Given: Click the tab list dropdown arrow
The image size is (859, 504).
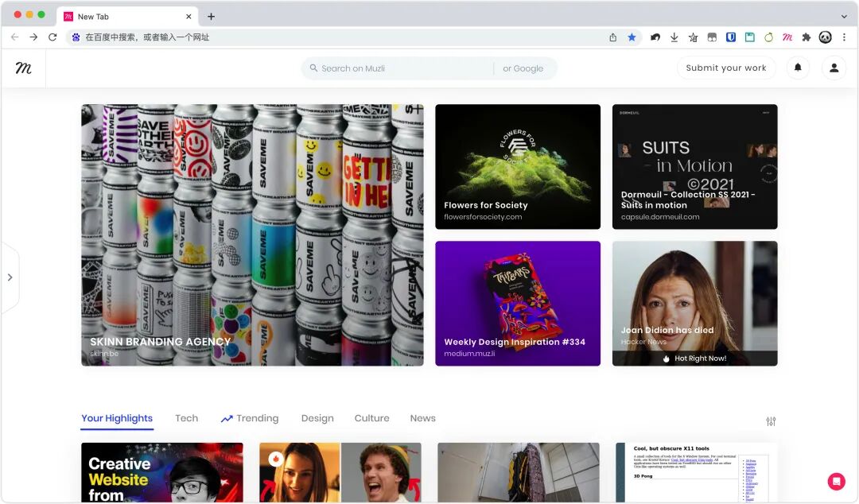Looking at the screenshot, I should click(844, 17).
